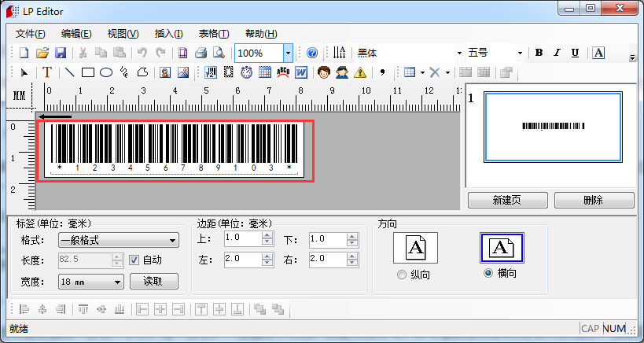
Task: Toggle bold formatting
Action: tap(539, 53)
